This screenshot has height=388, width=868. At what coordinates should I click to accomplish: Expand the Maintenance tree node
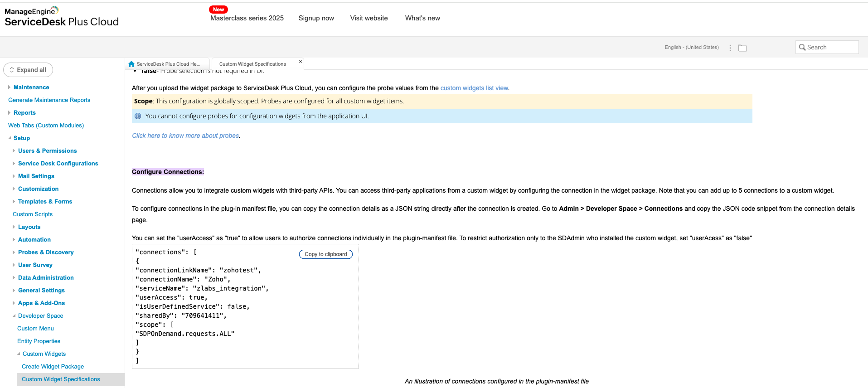(x=9, y=87)
